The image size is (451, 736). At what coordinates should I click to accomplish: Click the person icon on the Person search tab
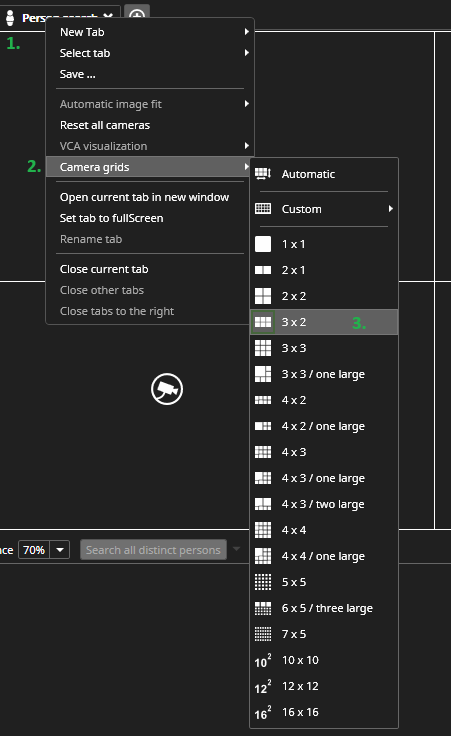(x=10, y=18)
